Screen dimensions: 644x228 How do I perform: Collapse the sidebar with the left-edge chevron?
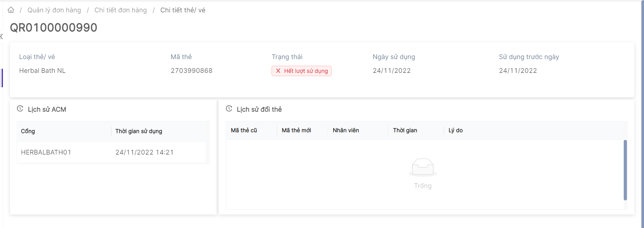tap(1, 36)
